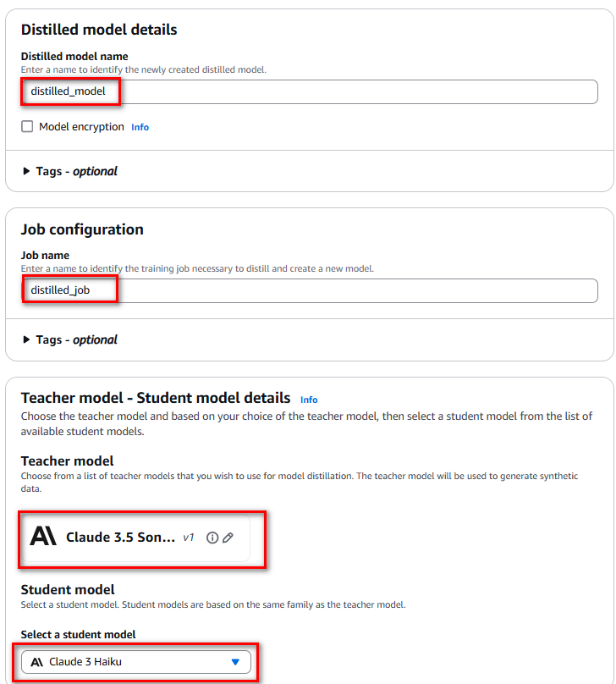
Task: Click the Select a student model label
Action: tap(78, 634)
